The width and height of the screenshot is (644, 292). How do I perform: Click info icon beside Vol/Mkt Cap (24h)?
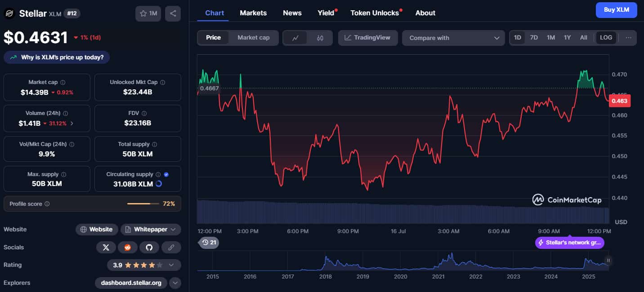[72, 144]
